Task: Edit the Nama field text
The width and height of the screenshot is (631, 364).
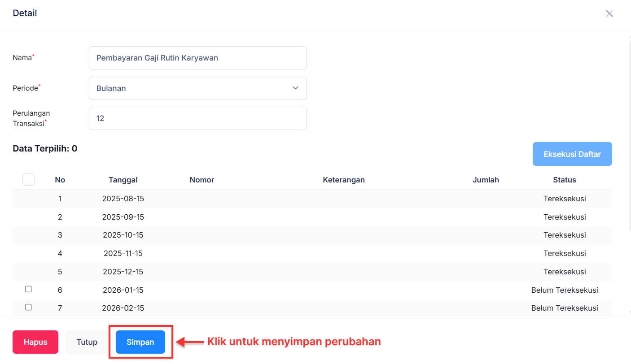Action: 197,58
